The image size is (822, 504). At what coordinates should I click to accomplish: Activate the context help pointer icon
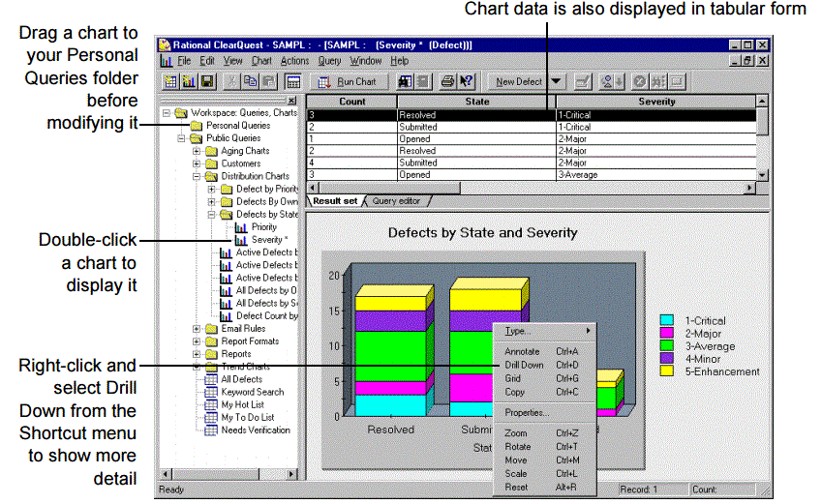tap(466, 83)
